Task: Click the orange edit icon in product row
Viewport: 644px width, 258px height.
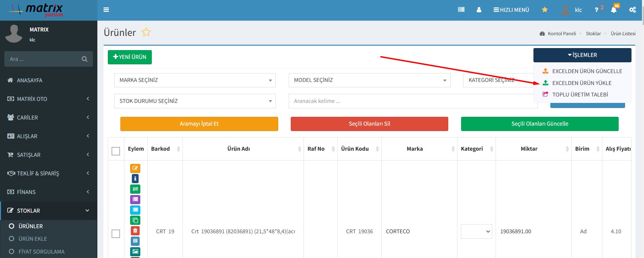Action: [x=135, y=168]
